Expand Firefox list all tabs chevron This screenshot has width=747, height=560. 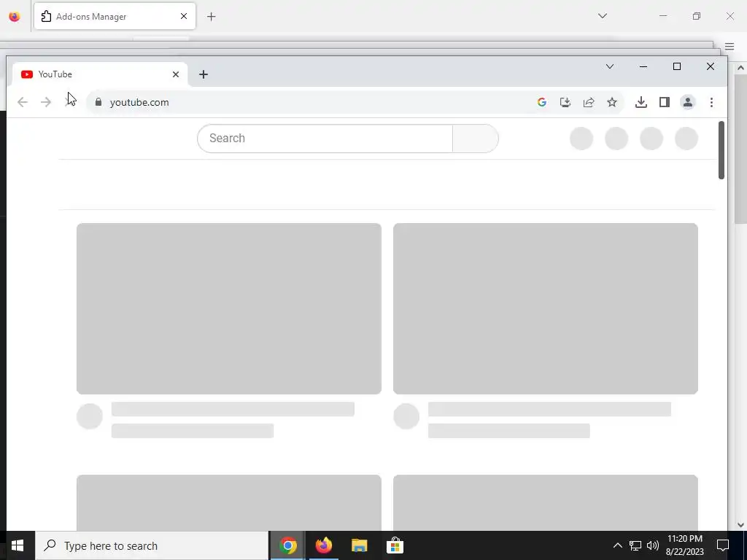coord(603,16)
